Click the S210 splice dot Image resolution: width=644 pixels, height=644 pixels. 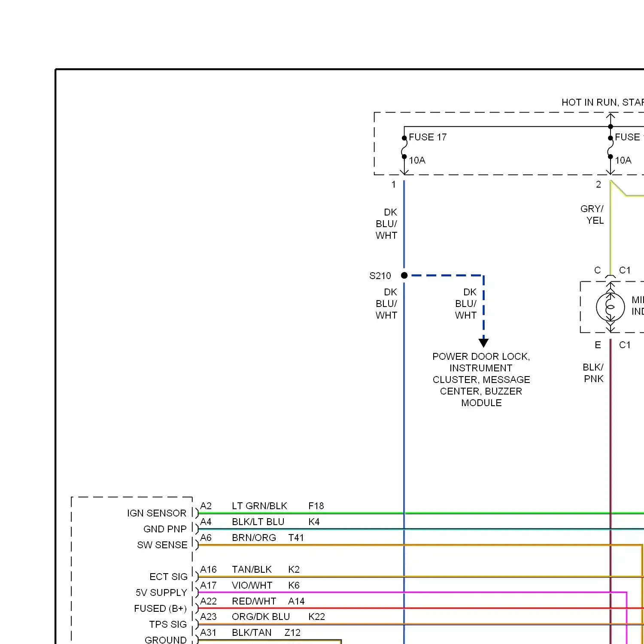(x=404, y=275)
